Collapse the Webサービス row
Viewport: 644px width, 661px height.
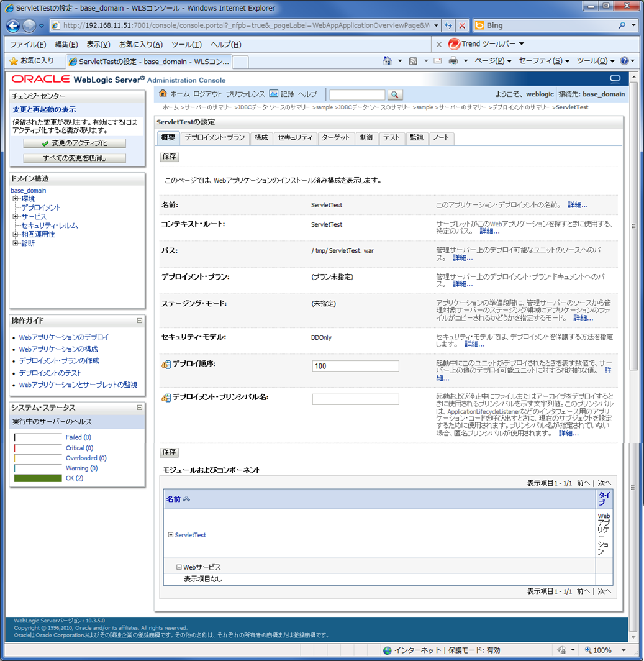[179, 567]
